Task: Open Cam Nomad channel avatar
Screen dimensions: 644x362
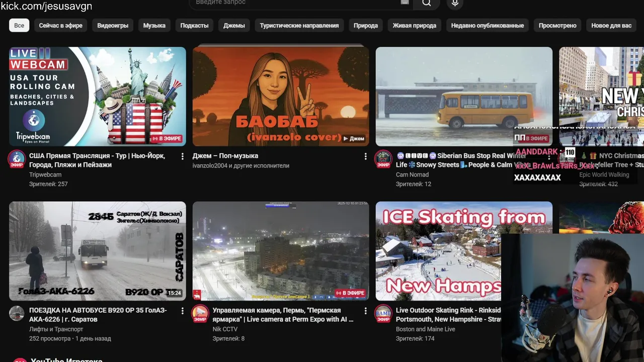Action: pyautogui.click(x=383, y=159)
